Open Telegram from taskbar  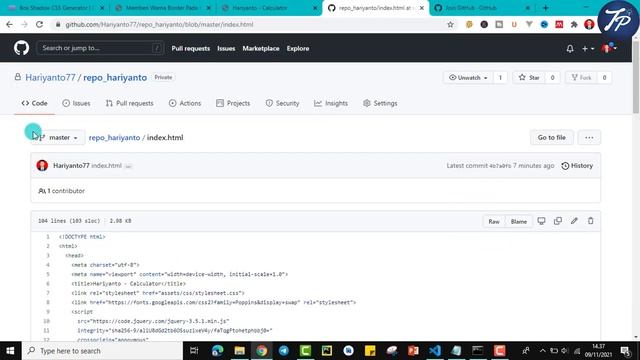pos(284,351)
